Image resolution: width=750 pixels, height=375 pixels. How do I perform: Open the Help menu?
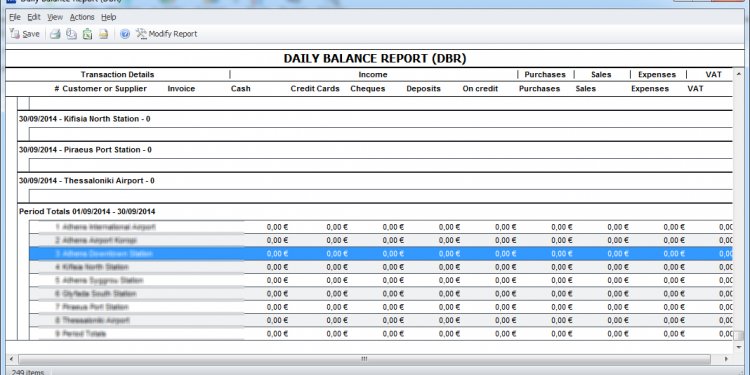coord(109,17)
